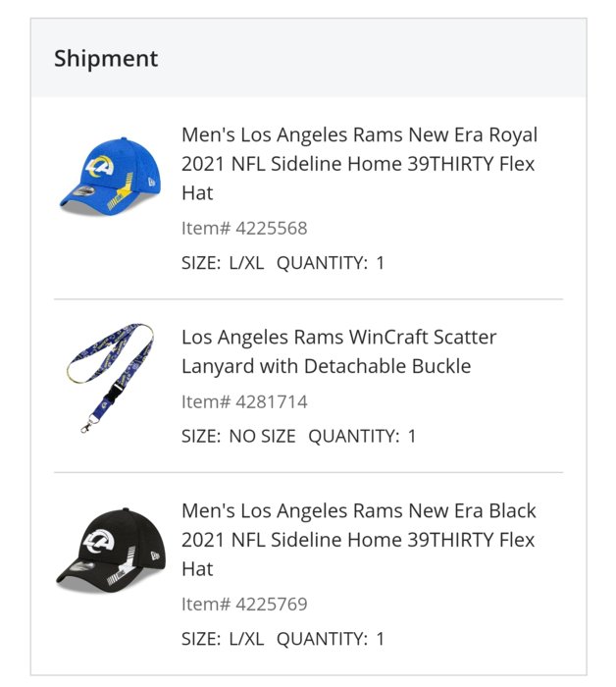Click QUANTITY: 1 for the royal hat

(x=331, y=263)
